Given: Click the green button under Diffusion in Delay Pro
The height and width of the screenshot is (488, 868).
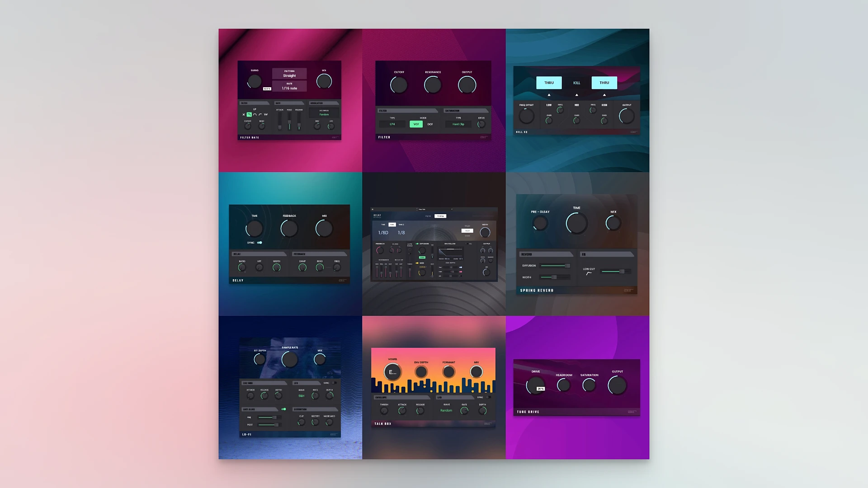Looking at the screenshot, I should [x=422, y=258].
